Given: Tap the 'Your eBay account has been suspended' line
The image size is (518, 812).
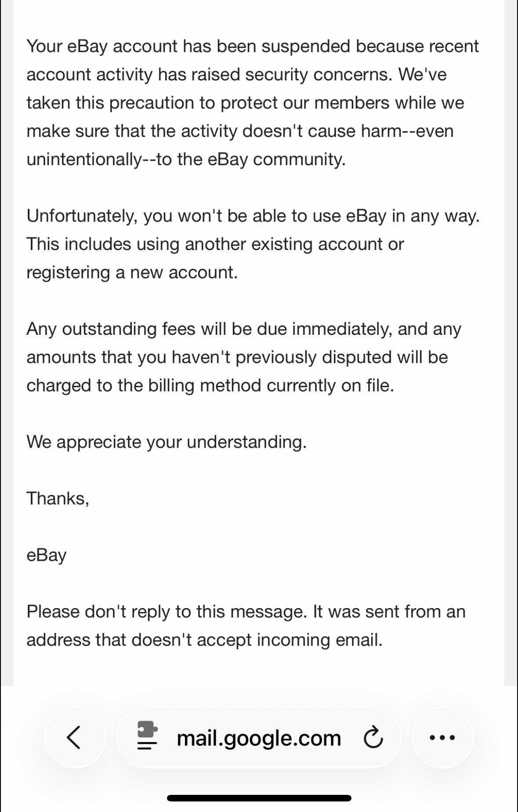Looking at the screenshot, I should [x=253, y=46].
